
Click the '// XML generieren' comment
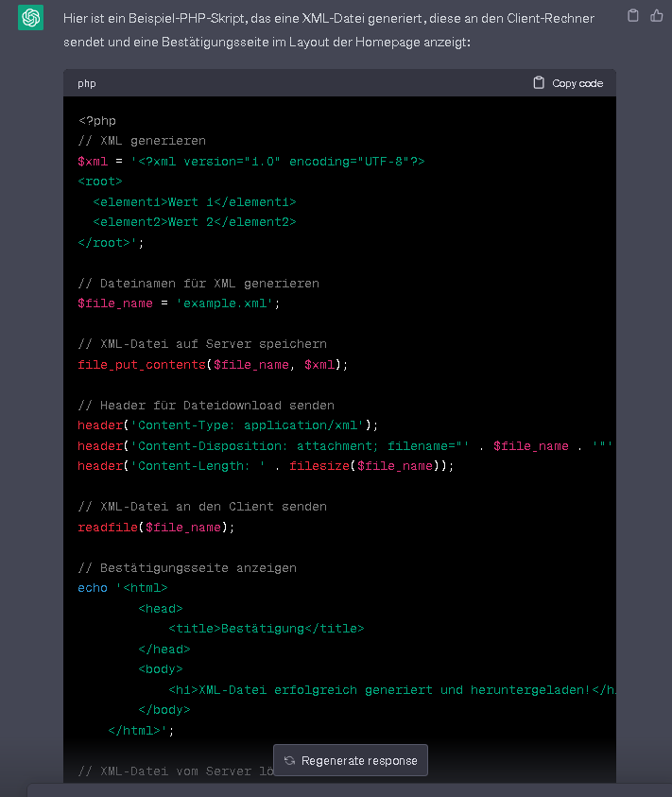[x=142, y=141]
